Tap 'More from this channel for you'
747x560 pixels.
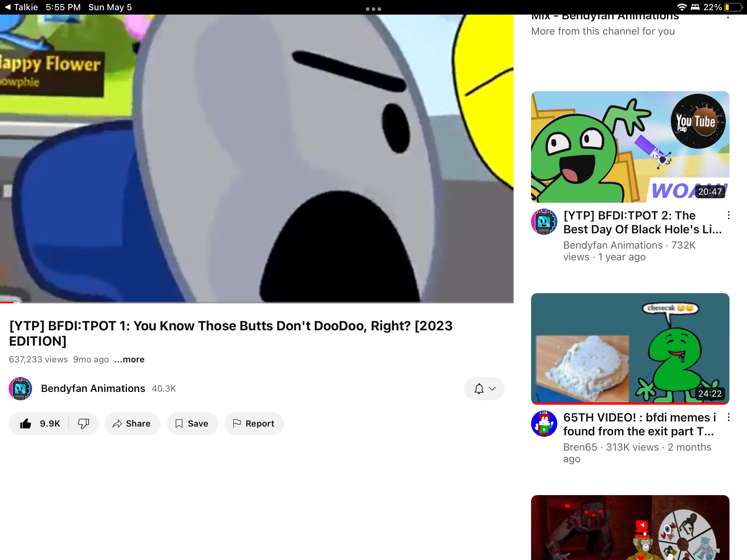tap(603, 31)
